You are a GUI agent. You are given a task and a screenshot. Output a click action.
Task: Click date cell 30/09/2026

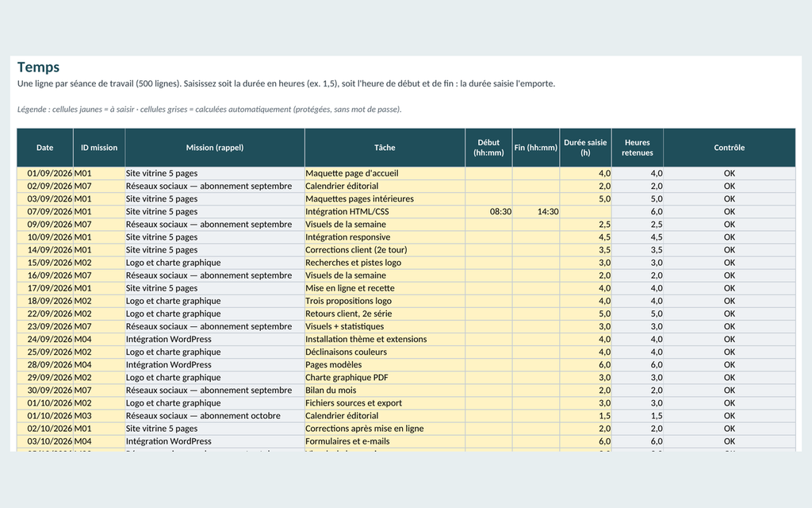click(x=45, y=391)
